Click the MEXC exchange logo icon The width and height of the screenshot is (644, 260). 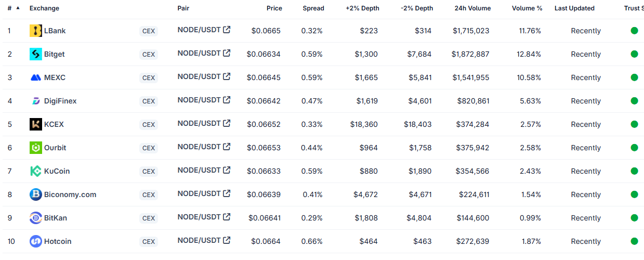(36, 77)
